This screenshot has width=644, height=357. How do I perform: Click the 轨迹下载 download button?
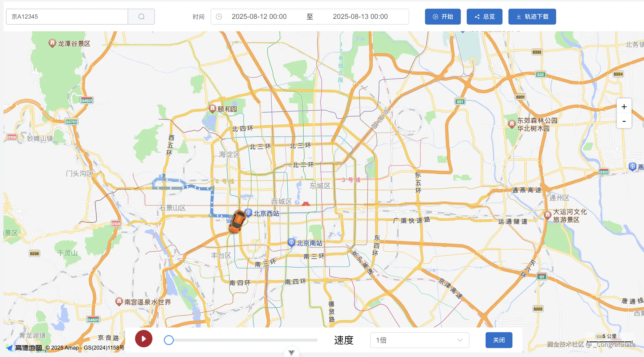tap(532, 17)
